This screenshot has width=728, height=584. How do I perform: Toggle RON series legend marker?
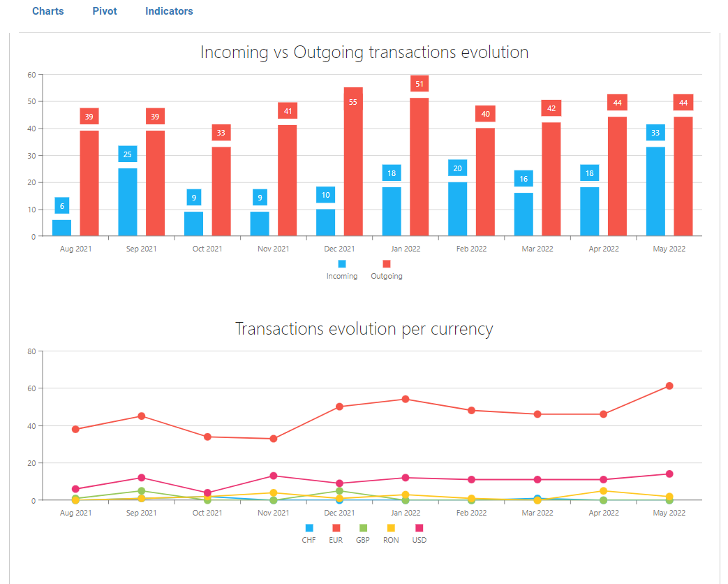pos(391,528)
